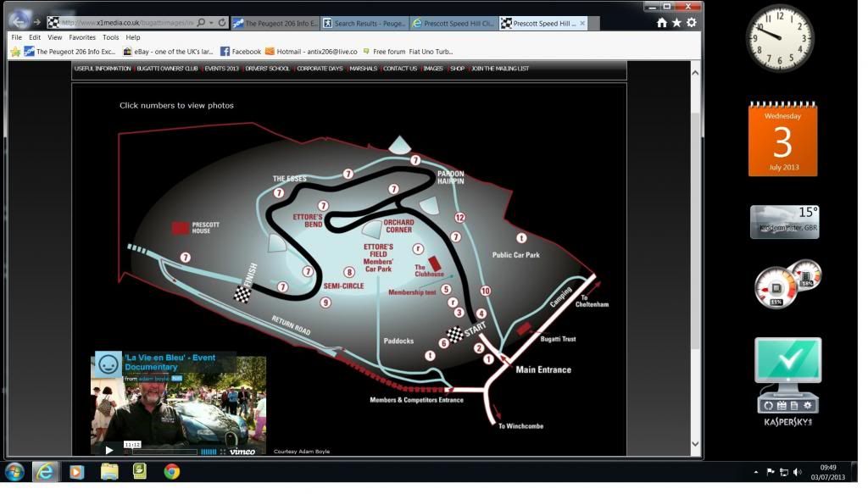868x494 pixels.
Task: Click the Free forum Fiat Uno Turb favorite
Action: [x=408, y=52]
